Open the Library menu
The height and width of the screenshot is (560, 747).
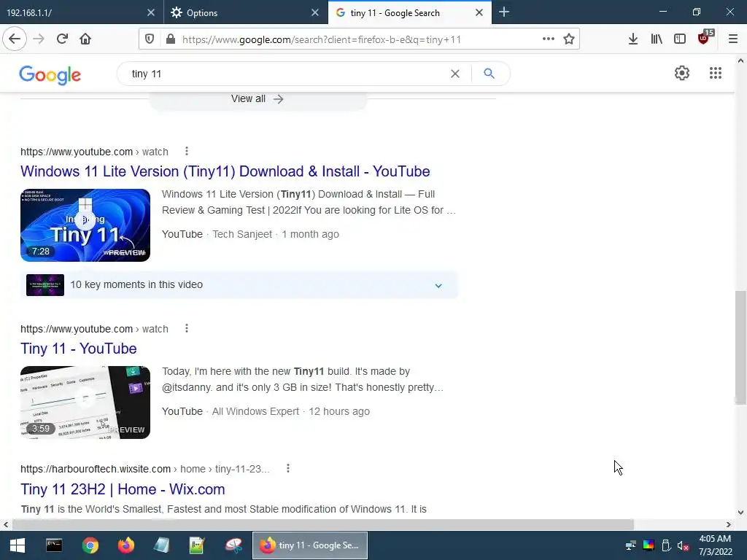[x=657, y=39]
